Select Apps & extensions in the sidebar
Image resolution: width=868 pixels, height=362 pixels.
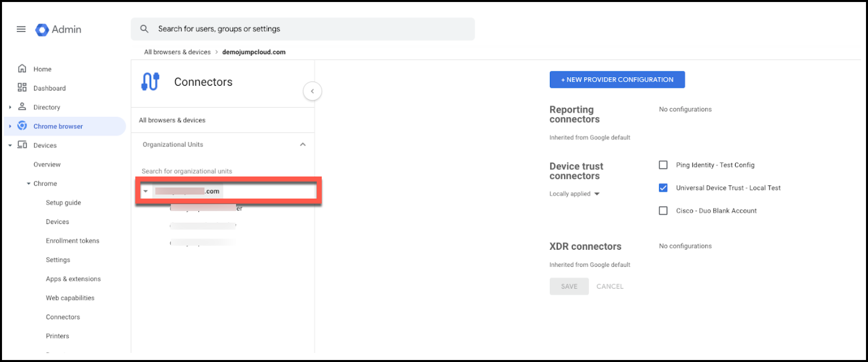point(73,279)
